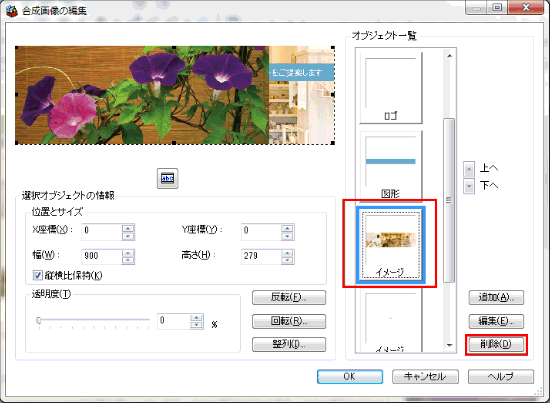550x403 pixels.
Task: Click the 透明度 percent input field
Action: pos(174,321)
